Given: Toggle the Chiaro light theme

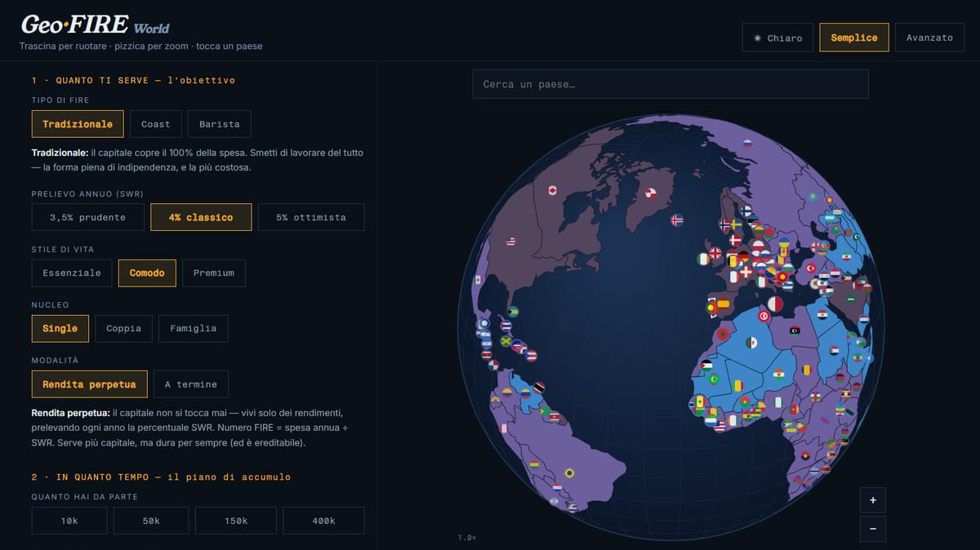Looking at the screenshot, I should click(777, 38).
